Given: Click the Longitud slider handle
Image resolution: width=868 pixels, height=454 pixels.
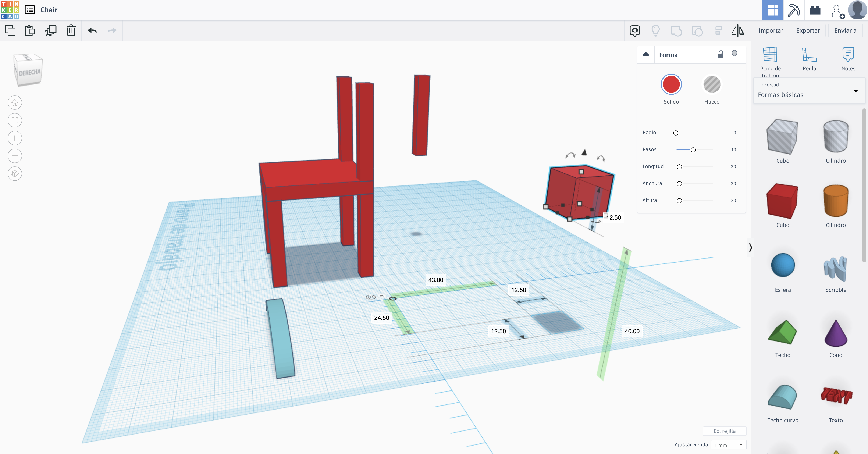Looking at the screenshot, I should 679,167.
